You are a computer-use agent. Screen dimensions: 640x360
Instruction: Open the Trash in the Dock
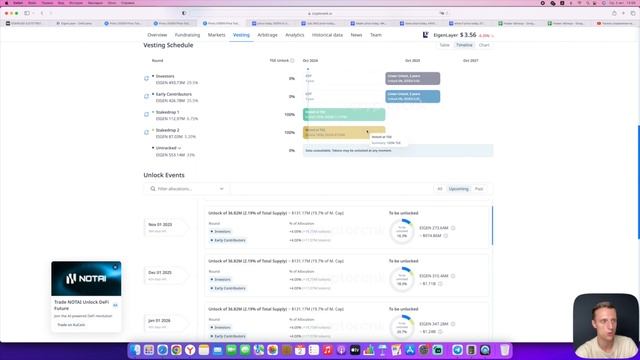pos(505,350)
